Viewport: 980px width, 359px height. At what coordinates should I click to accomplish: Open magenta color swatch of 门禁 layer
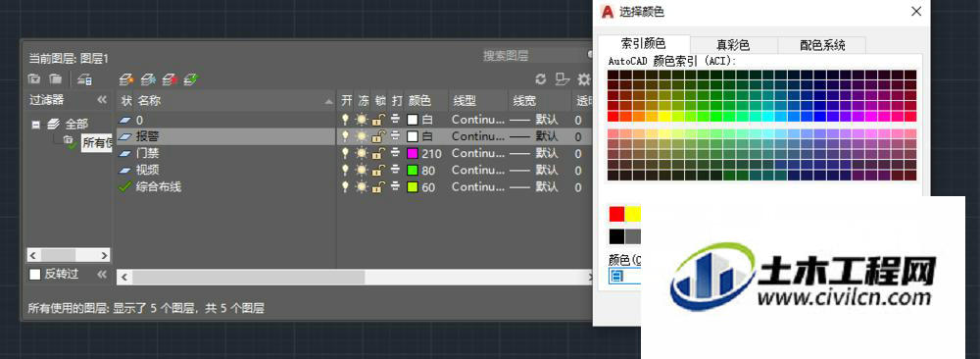coord(413,153)
